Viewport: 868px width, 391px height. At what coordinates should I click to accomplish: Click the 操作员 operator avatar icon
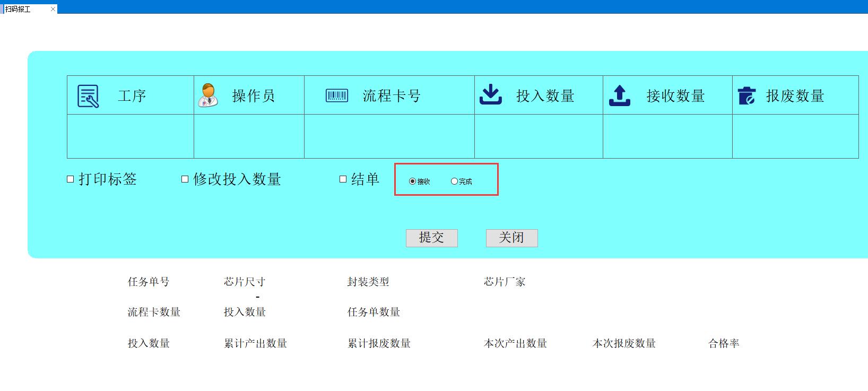pos(208,95)
